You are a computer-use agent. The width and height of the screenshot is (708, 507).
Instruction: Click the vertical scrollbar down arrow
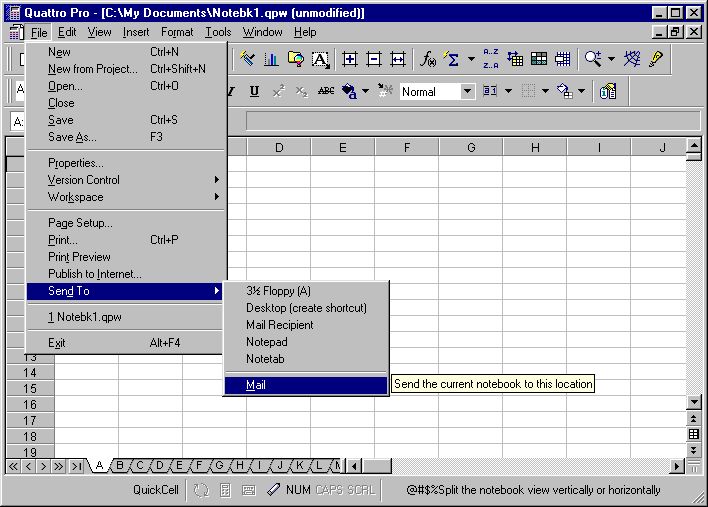coord(694,402)
